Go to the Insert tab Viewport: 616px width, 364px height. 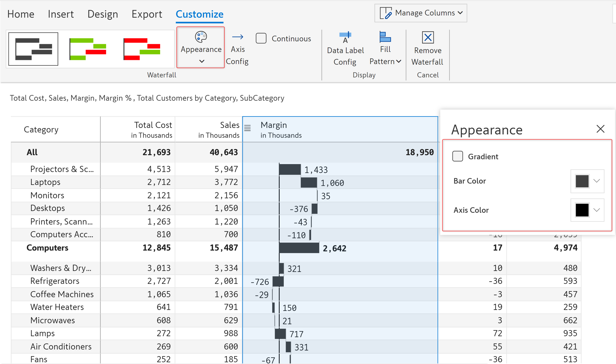click(61, 14)
